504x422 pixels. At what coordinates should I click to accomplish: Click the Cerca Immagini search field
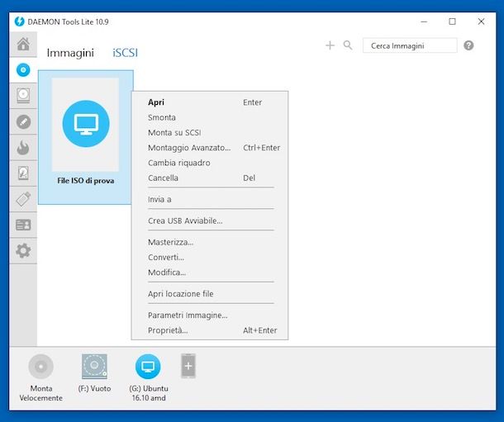pos(409,45)
